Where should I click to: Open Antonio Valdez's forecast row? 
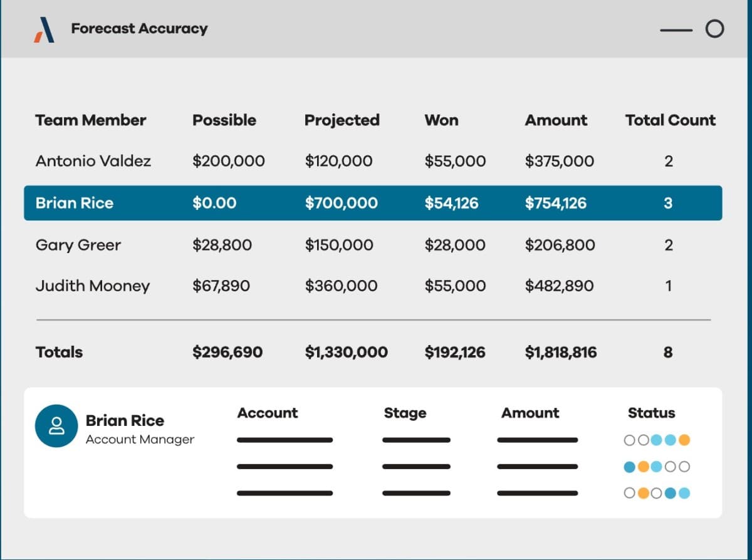(93, 161)
